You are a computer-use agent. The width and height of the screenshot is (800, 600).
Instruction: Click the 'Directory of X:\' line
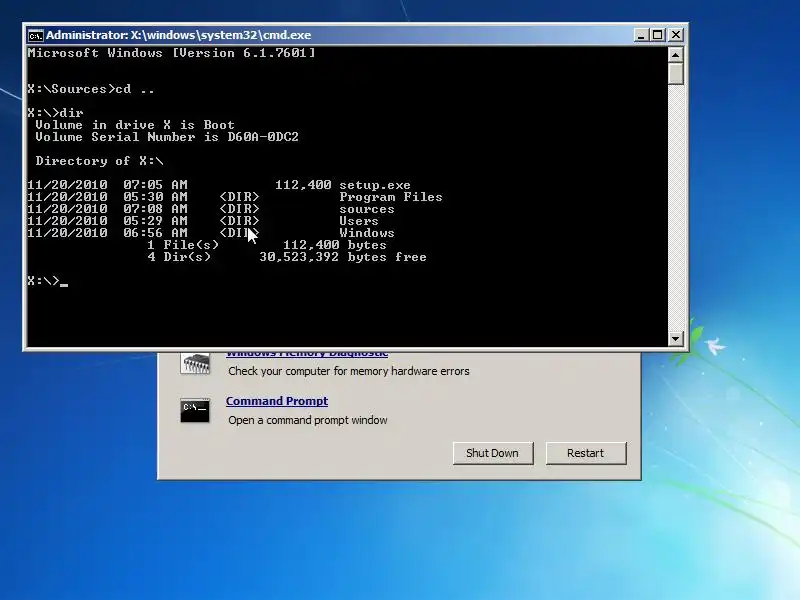pos(99,161)
